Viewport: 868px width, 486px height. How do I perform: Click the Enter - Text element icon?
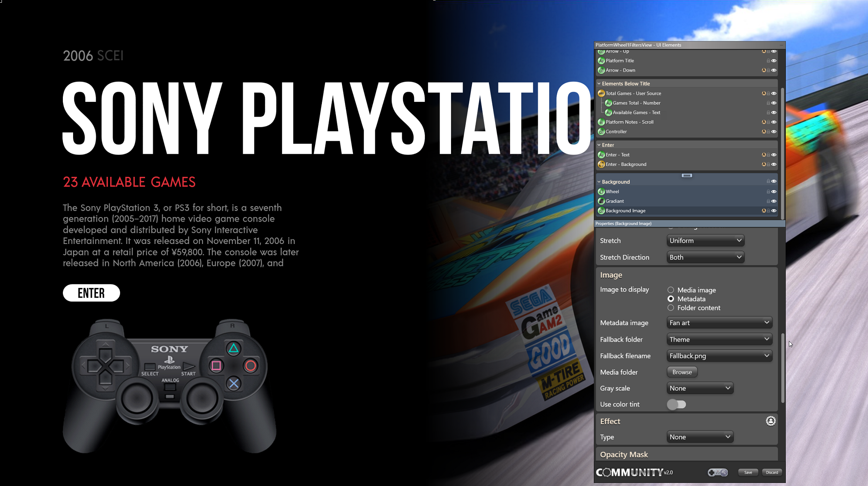[601, 155]
